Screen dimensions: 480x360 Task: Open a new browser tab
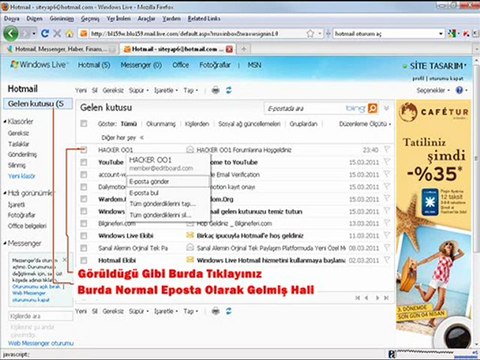(244, 49)
